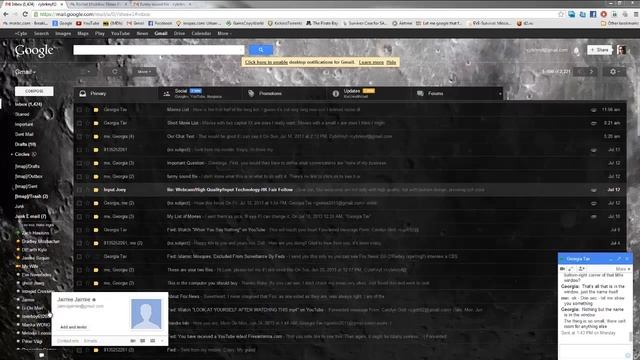Click the account profile photo
640x360 pixels.
coord(621,50)
